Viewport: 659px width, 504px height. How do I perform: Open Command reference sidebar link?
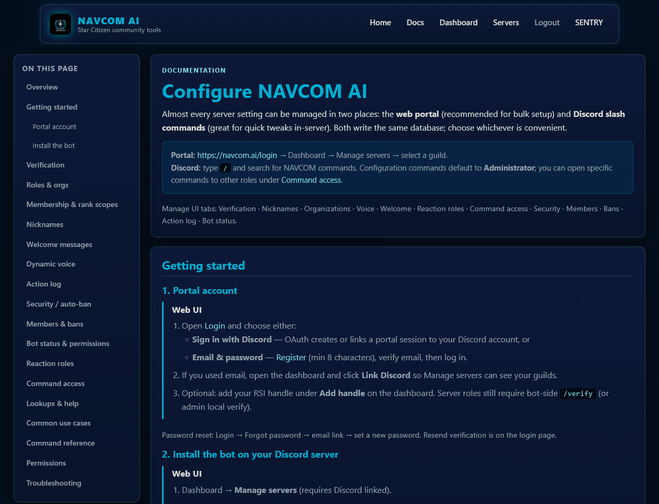[60, 443]
